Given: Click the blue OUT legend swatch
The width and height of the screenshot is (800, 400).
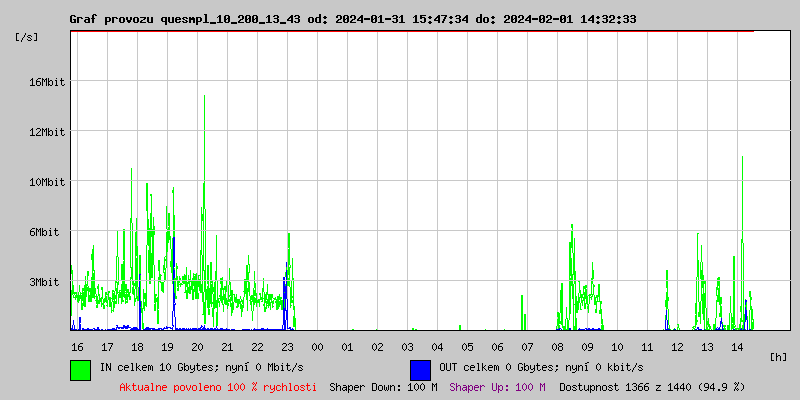Looking at the screenshot, I should click(420, 369).
